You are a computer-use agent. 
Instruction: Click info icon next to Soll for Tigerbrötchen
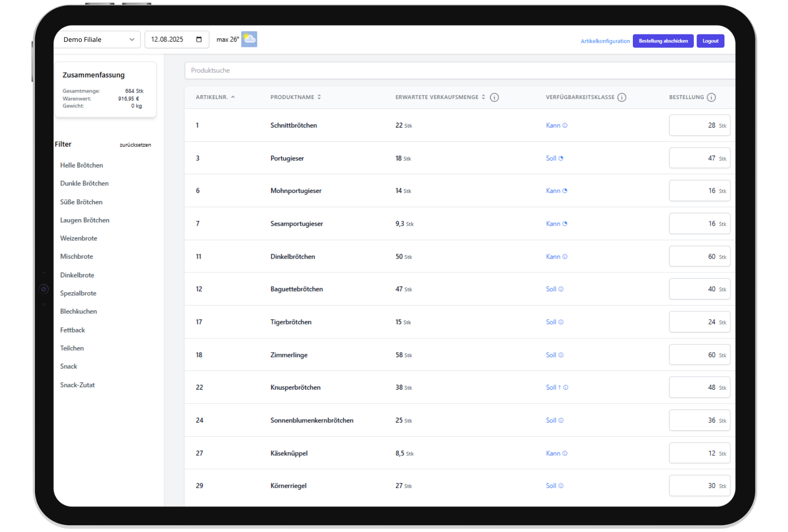tap(561, 322)
